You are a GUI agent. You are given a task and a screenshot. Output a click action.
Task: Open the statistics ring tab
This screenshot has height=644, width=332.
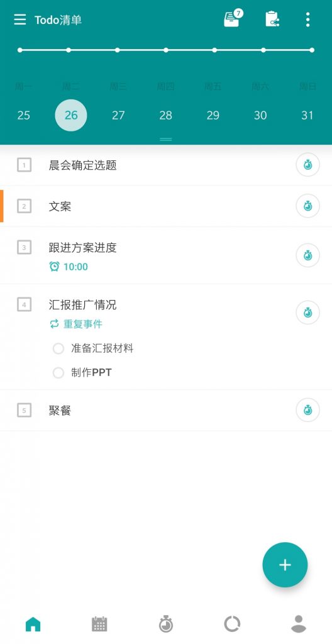click(x=232, y=625)
